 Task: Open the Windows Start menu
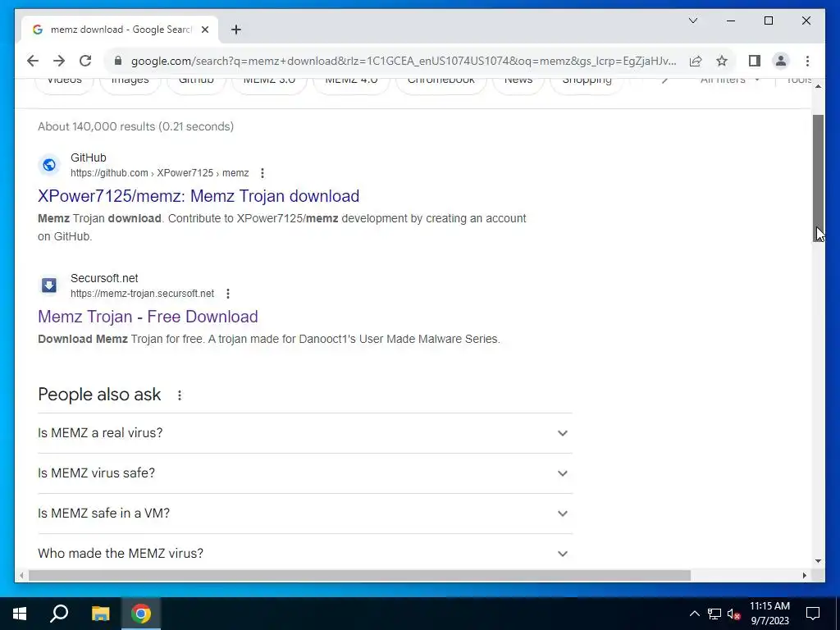[x=20, y=614]
